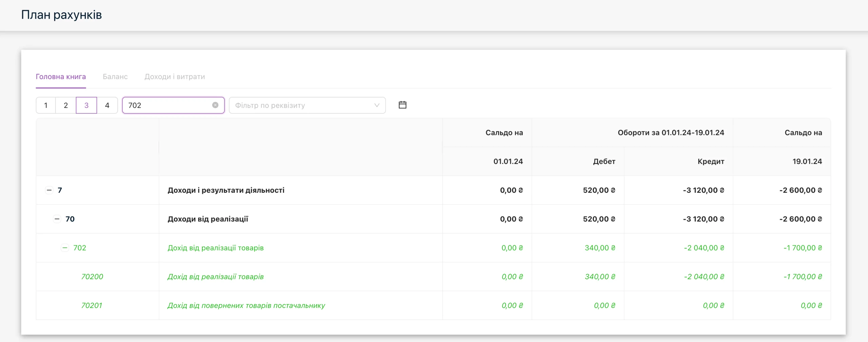Collapse account 7 row
The image size is (868, 342).
(x=49, y=190)
